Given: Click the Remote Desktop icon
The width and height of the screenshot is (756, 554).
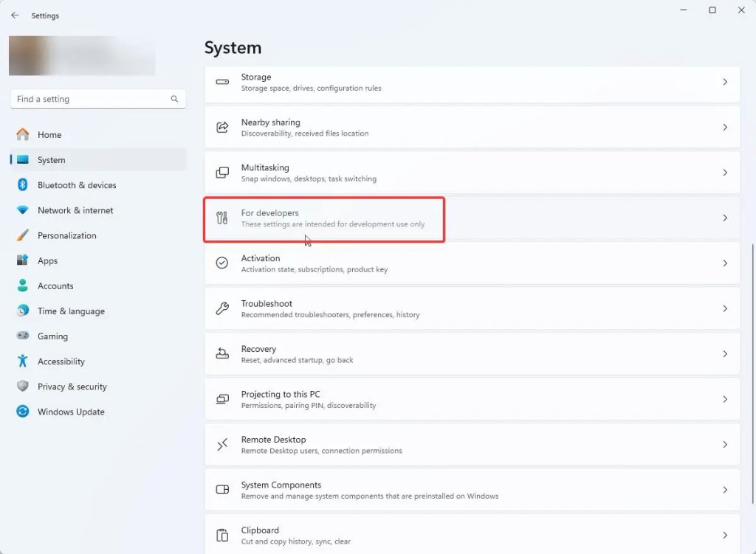Looking at the screenshot, I should pos(221,444).
